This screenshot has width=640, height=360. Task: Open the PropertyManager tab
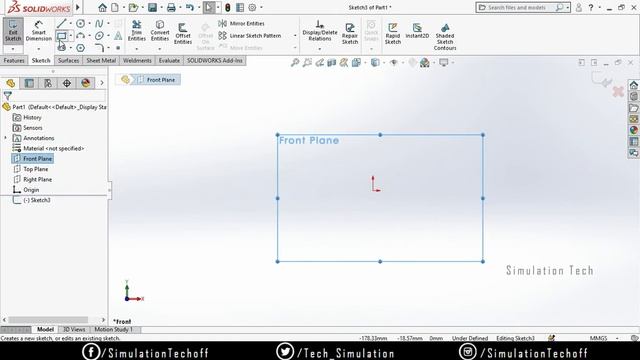tap(29, 83)
